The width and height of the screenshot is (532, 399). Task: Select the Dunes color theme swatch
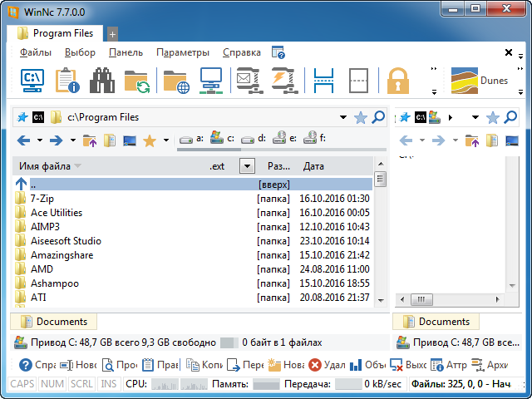(479, 81)
